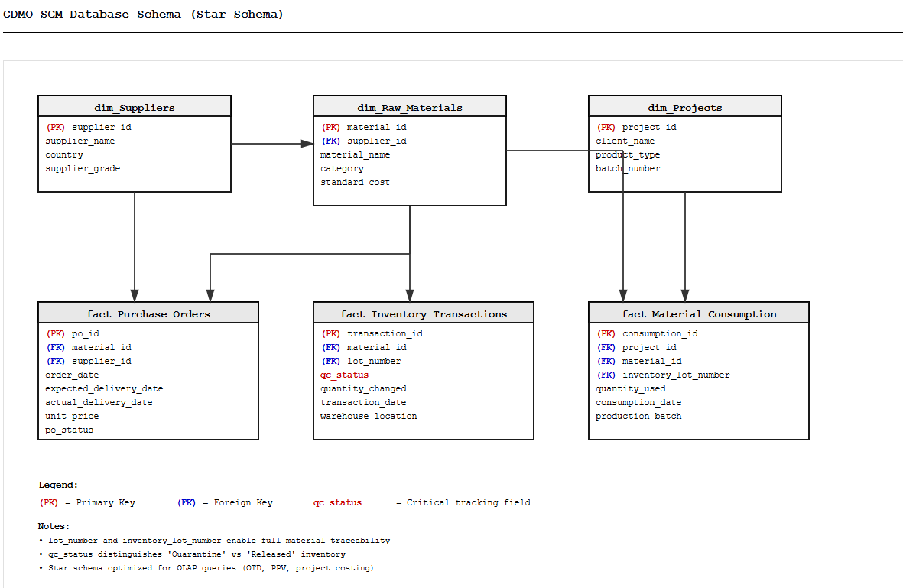Click the country field in dim_Suppliers
903x588 pixels.
point(64,155)
